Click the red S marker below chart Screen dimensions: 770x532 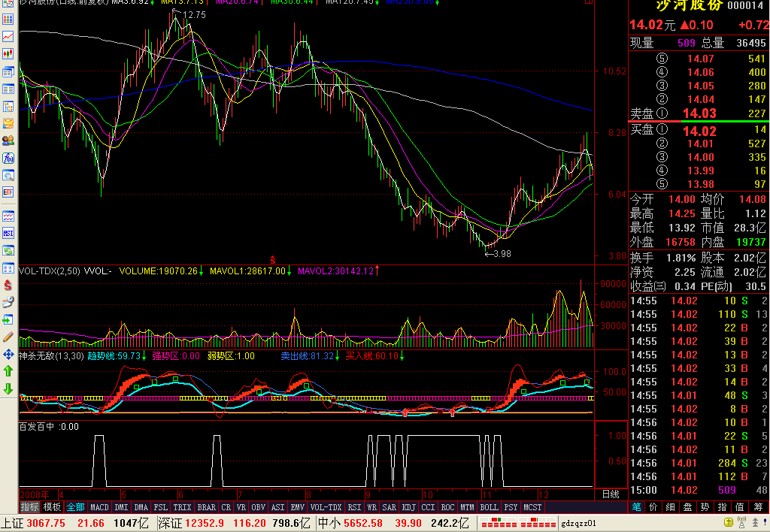point(272,260)
